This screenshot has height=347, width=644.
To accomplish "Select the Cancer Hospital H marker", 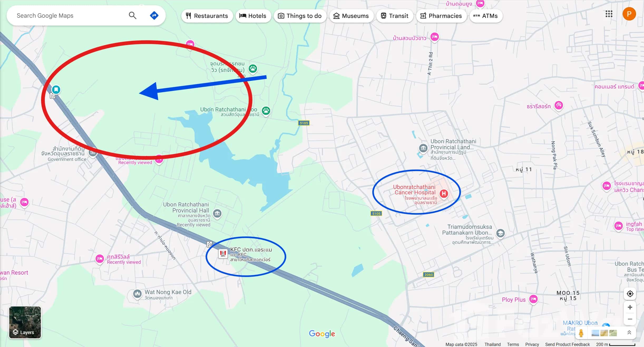I will (444, 194).
